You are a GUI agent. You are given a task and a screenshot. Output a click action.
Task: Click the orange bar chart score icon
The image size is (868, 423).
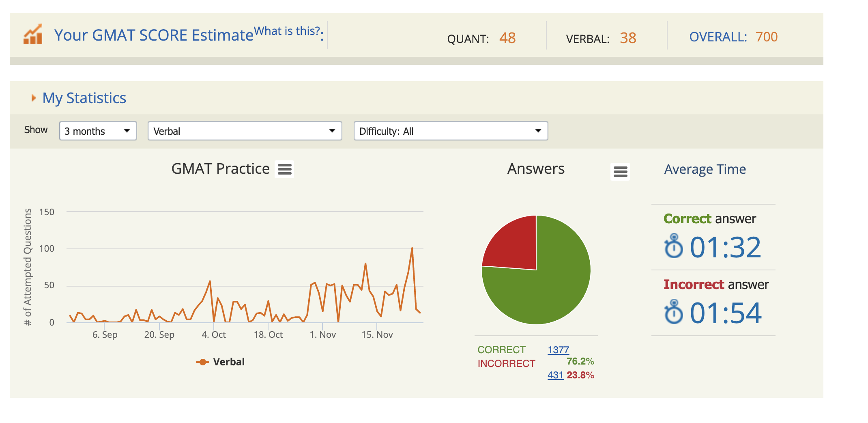[33, 35]
